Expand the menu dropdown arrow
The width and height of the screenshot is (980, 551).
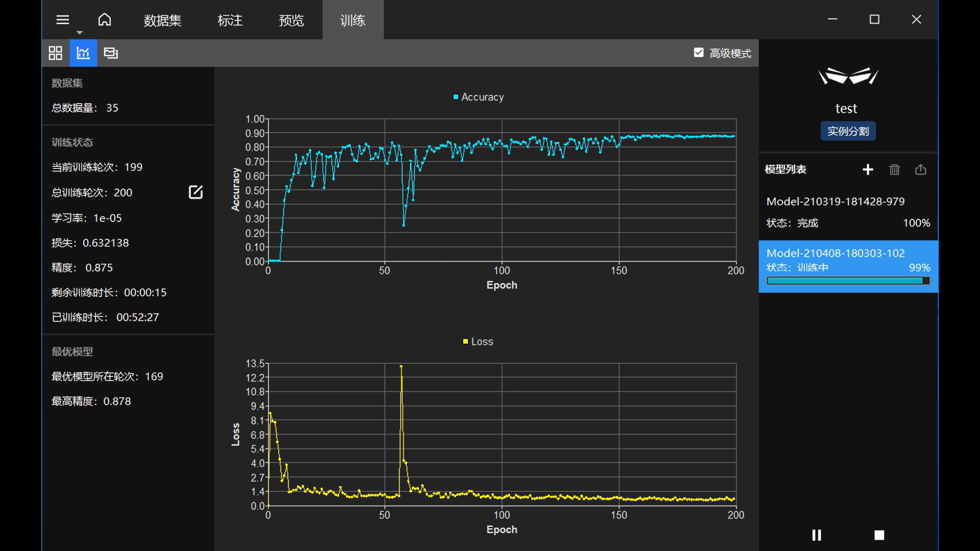point(79,32)
